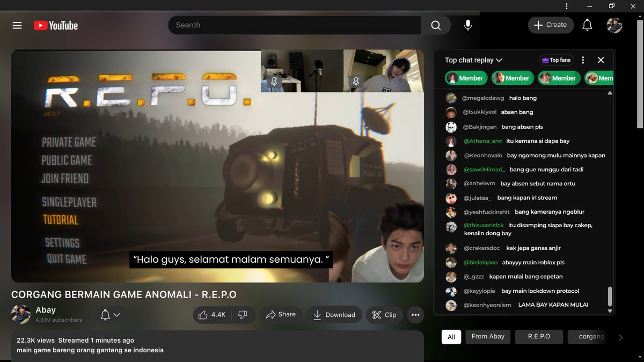644x362 pixels.
Task: Click the browser window three-dot menu
Action: [x=567, y=6]
